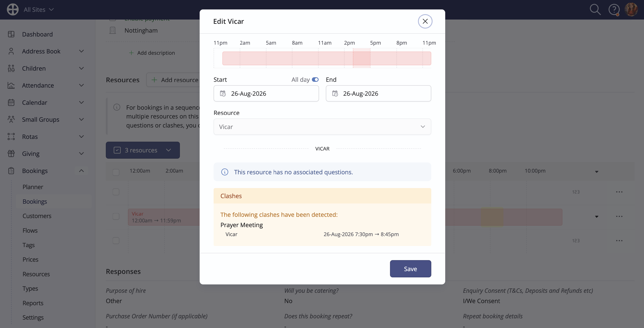Viewport: 644px width, 328px height.
Task: Click the Dashboard sidebar icon
Action: click(x=11, y=34)
